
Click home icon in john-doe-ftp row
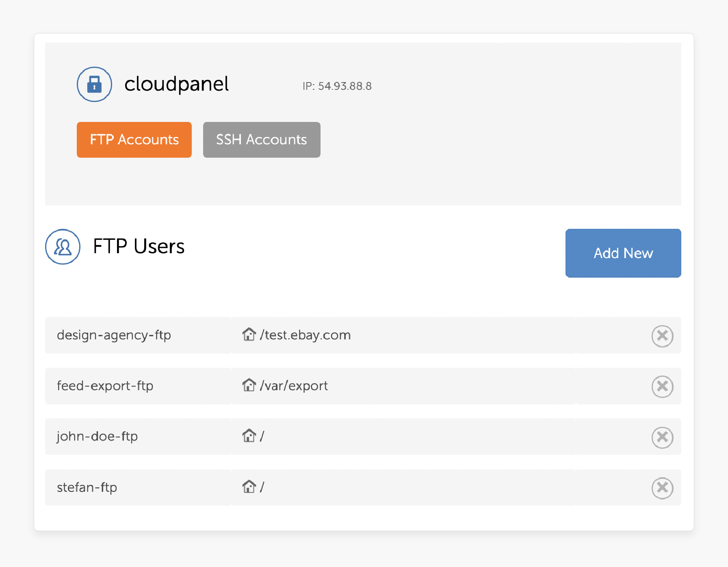(x=249, y=435)
